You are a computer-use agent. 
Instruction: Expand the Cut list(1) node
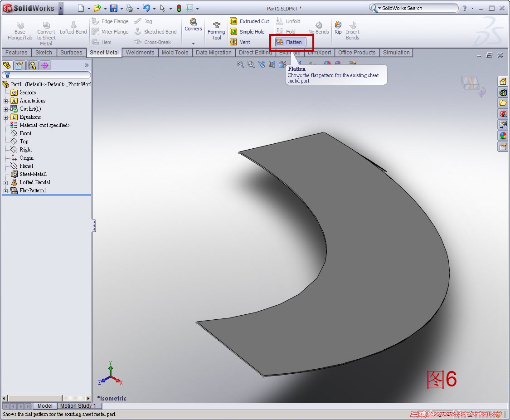(x=5, y=109)
